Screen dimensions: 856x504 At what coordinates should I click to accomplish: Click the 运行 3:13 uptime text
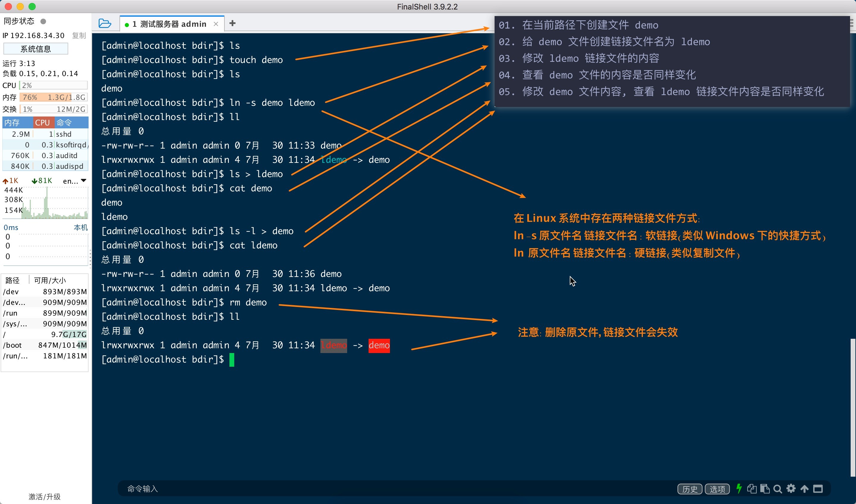tap(19, 64)
